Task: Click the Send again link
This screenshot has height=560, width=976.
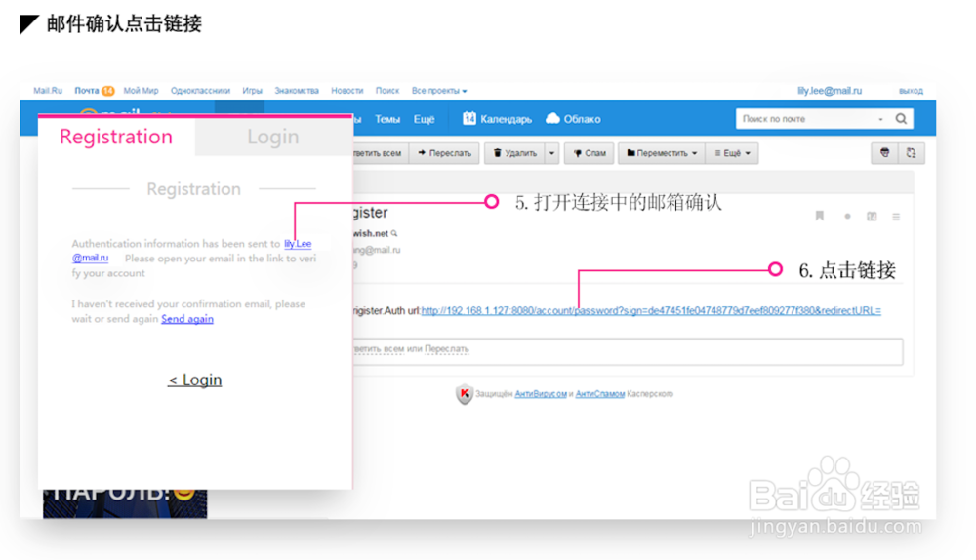Action: point(186,319)
